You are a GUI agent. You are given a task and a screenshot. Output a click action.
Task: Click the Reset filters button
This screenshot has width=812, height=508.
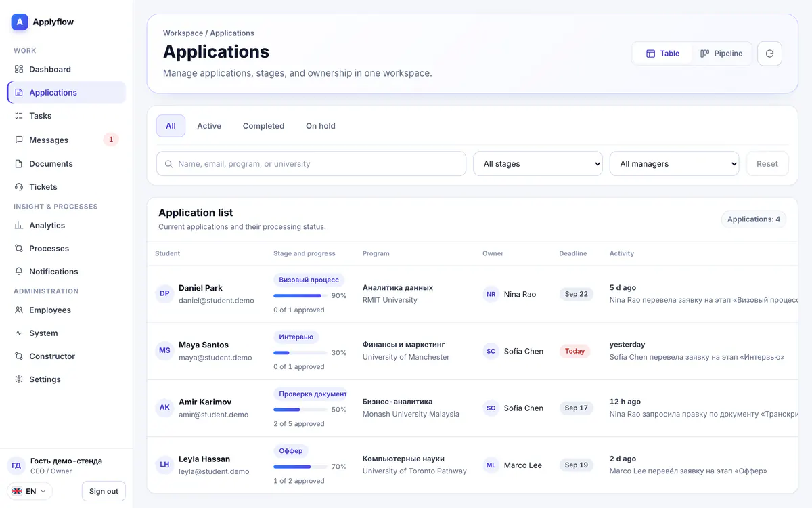click(x=767, y=164)
